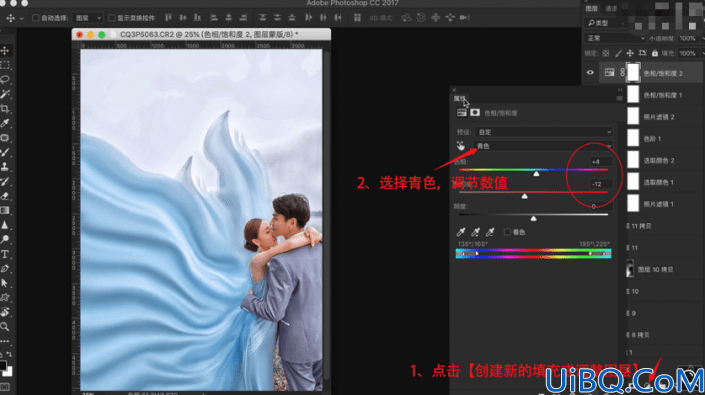Click the add-to-sample eyedropper
Image resolution: width=705 pixels, height=395 pixels.
[x=475, y=232]
